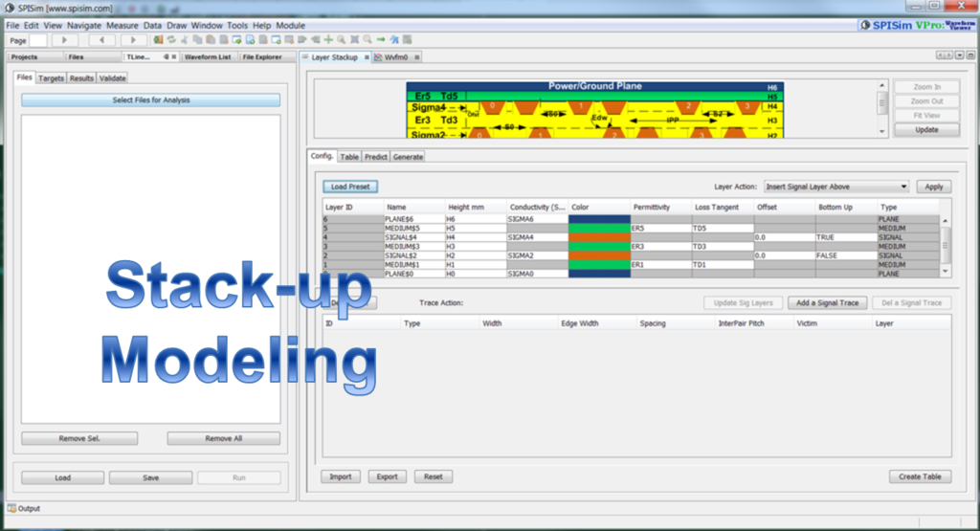The image size is (980, 531).
Task: Close the Layer Stackup tab
Action: (x=366, y=57)
